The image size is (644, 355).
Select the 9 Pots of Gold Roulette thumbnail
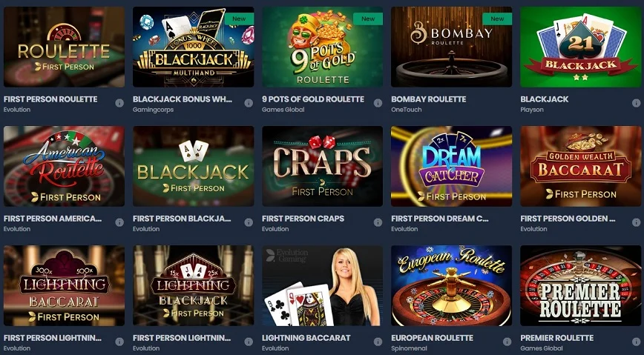tap(323, 47)
